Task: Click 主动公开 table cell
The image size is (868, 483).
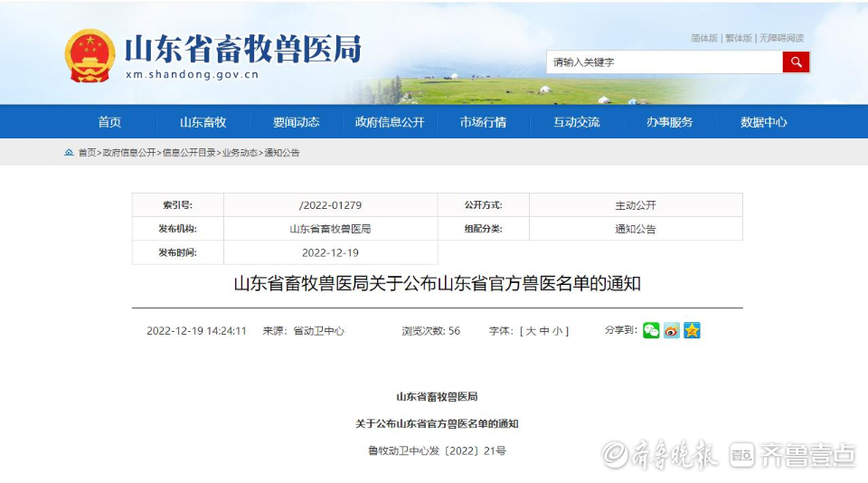Action: (636, 205)
